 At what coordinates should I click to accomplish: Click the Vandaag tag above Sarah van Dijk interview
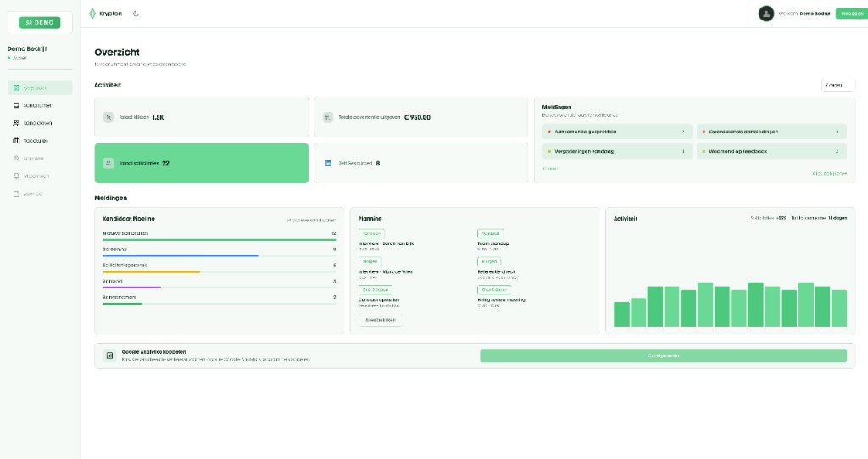coord(371,233)
